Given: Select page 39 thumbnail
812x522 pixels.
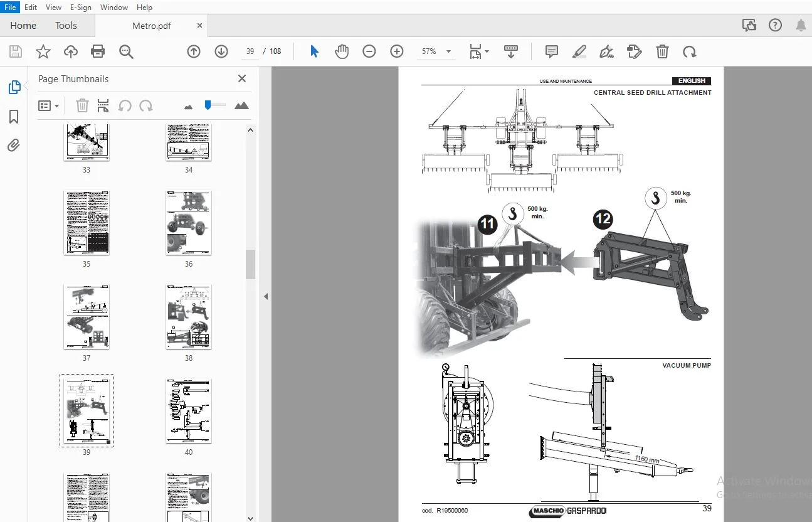Looking at the screenshot, I should tap(87, 411).
